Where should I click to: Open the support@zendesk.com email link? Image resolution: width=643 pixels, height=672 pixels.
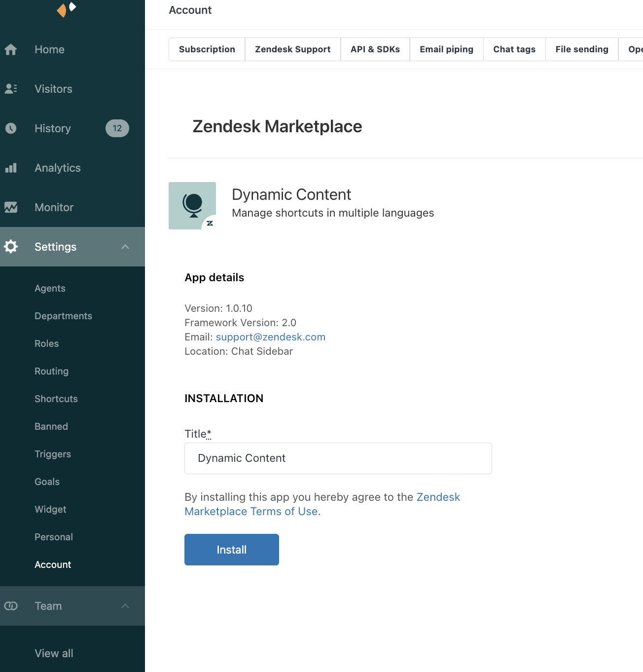pos(270,337)
